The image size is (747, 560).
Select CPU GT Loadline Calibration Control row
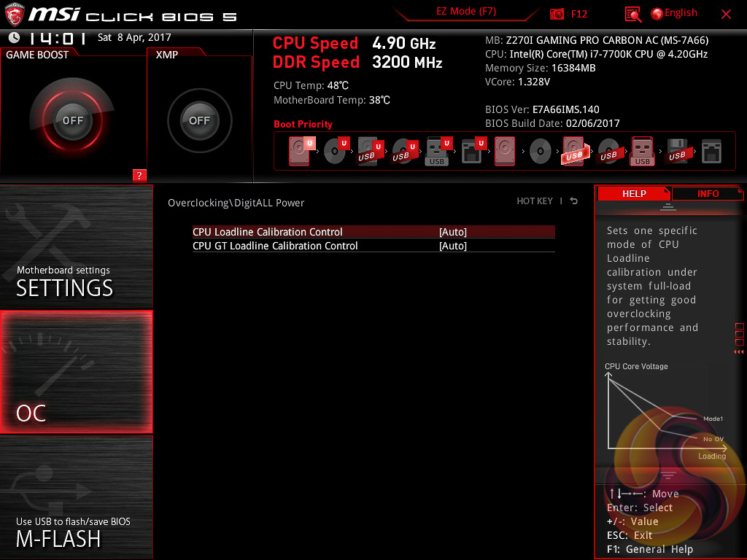(x=373, y=246)
